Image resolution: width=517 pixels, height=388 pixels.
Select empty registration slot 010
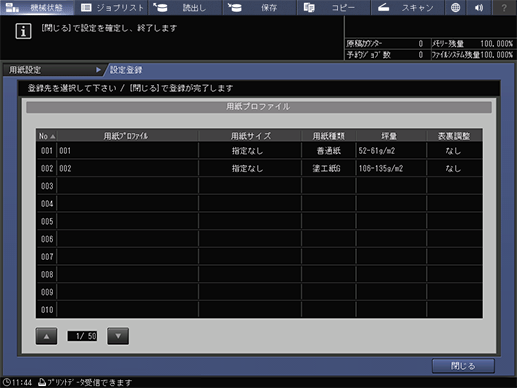click(x=259, y=310)
